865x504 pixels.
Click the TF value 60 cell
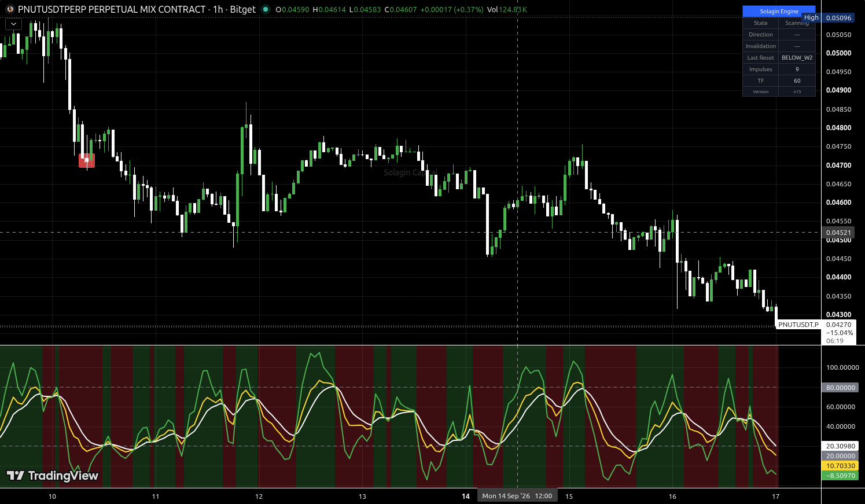[x=797, y=81]
